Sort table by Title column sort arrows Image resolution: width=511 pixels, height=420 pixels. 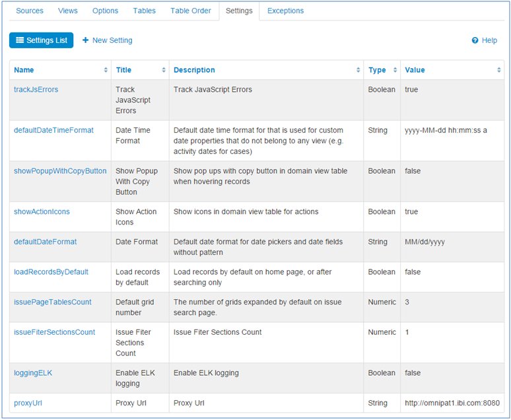pos(164,70)
